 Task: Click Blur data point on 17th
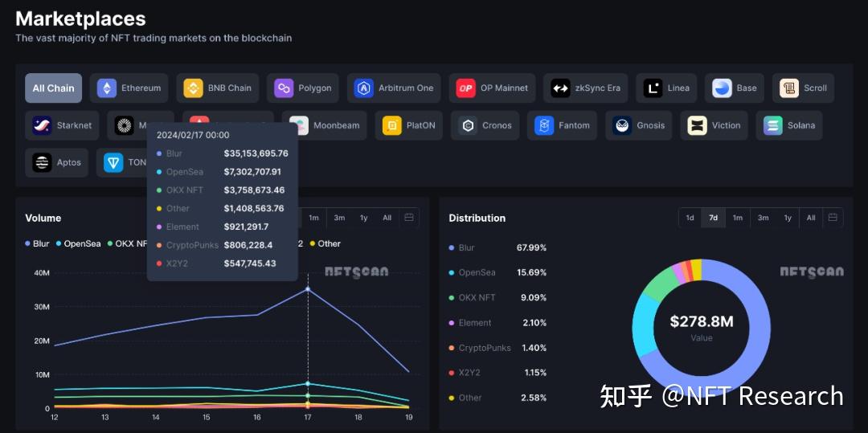coord(309,288)
